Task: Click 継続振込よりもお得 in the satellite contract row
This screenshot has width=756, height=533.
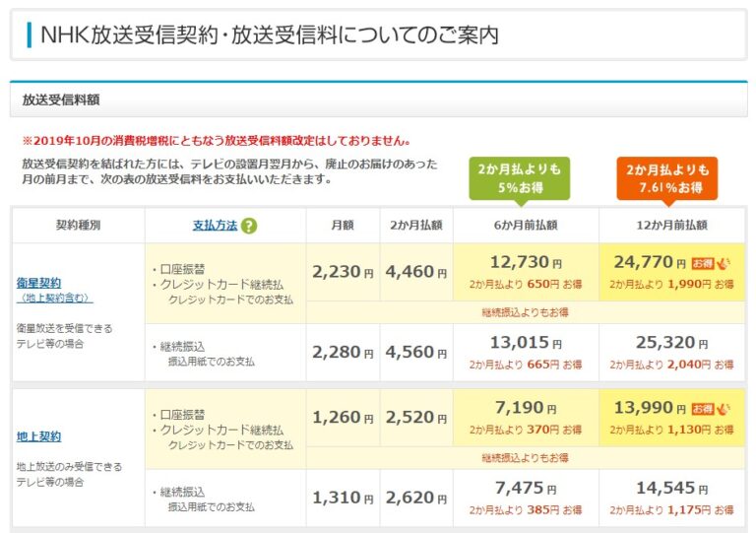Action: tap(525, 312)
